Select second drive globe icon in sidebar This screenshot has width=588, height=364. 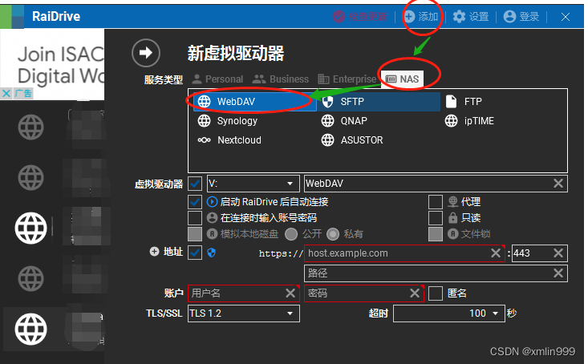click(31, 178)
